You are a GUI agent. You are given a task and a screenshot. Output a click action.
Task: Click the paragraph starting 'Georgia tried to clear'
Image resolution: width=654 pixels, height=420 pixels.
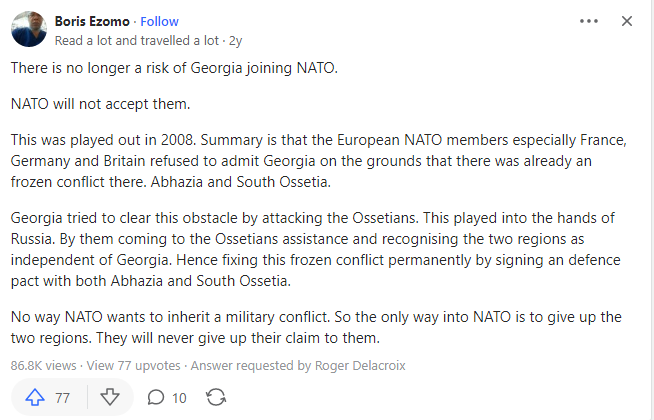tap(316, 249)
